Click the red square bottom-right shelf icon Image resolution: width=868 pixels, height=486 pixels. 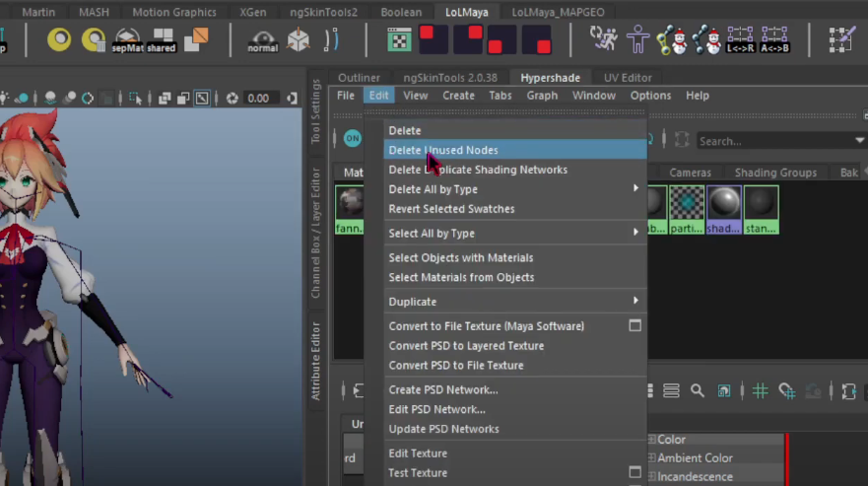coord(536,39)
